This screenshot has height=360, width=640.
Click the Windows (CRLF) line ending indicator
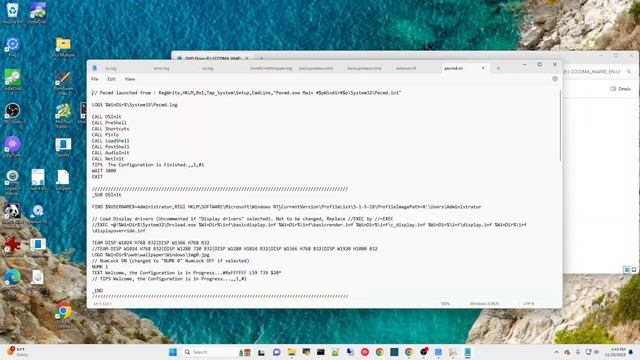point(484,304)
